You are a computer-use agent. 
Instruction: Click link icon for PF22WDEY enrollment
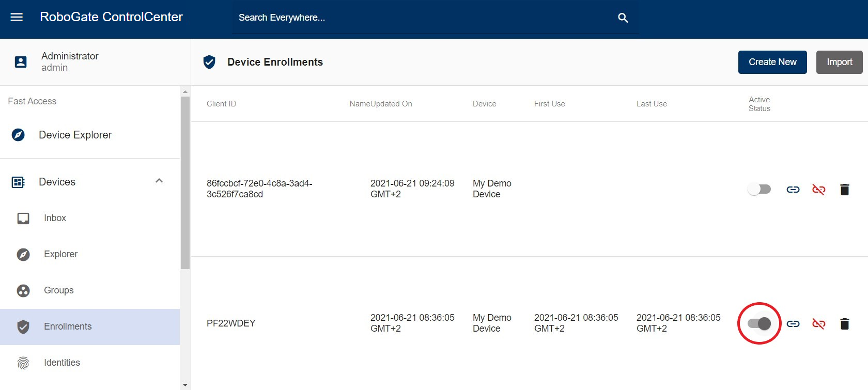click(793, 324)
